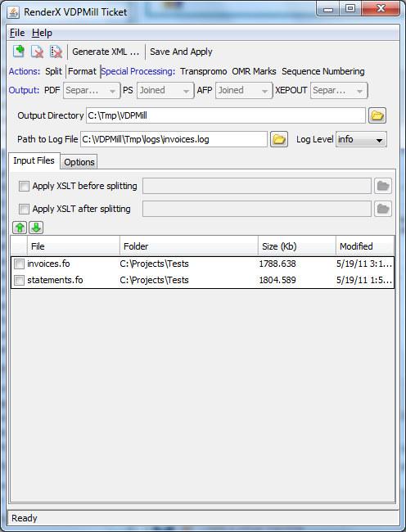Click the XSLT before splitting path field
Screen dimensions: 406x532
pyautogui.click(x=257, y=186)
